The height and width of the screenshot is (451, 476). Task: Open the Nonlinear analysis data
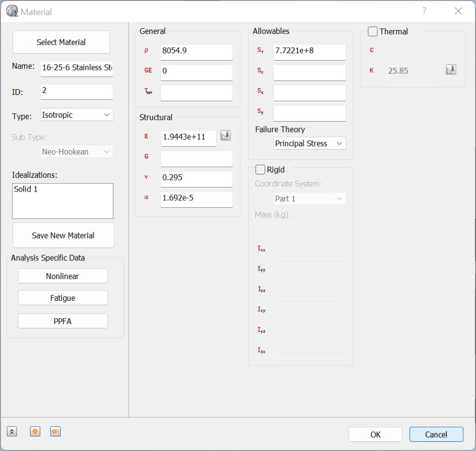point(63,276)
